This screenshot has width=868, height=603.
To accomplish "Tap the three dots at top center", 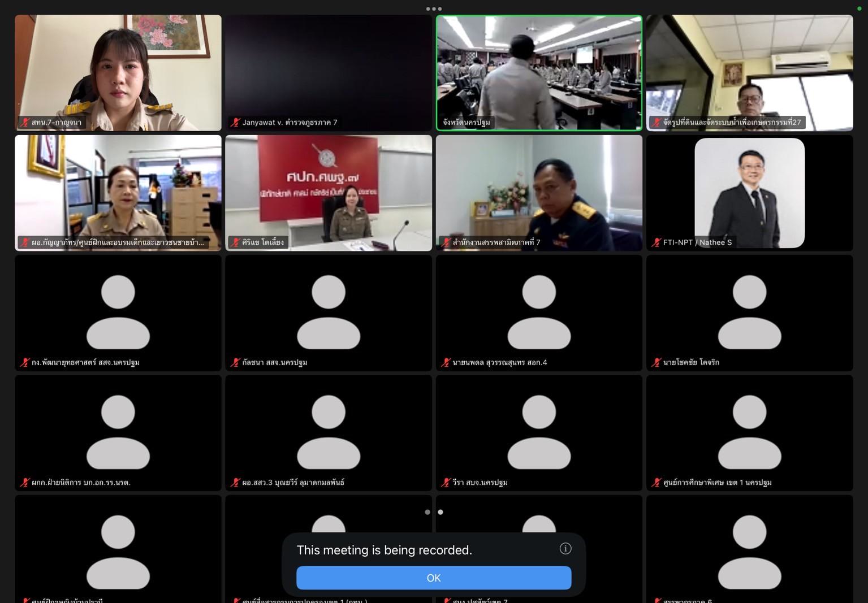I will pos(434,8).
